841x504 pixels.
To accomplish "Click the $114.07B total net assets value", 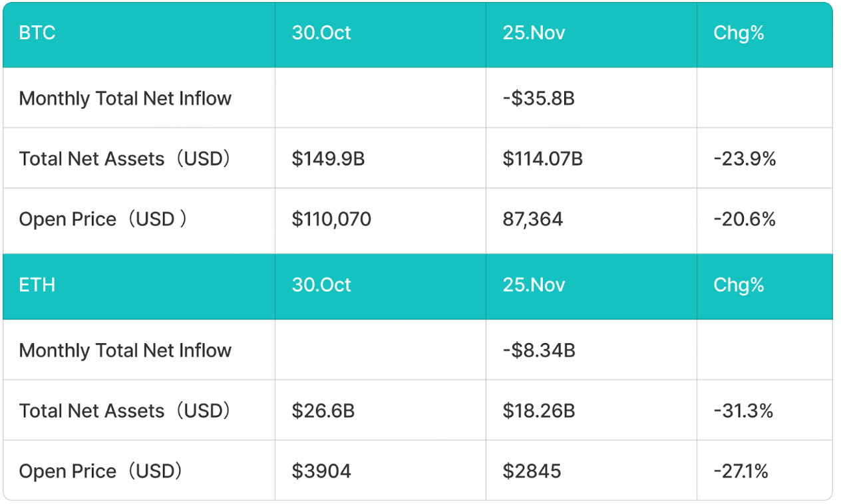I will (542, 159).
